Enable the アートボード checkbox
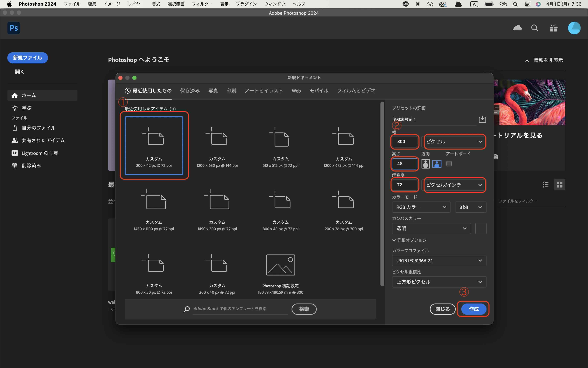The width and height of the screenshot is (588, 368). pyautogui.click(x=449, y=164)
